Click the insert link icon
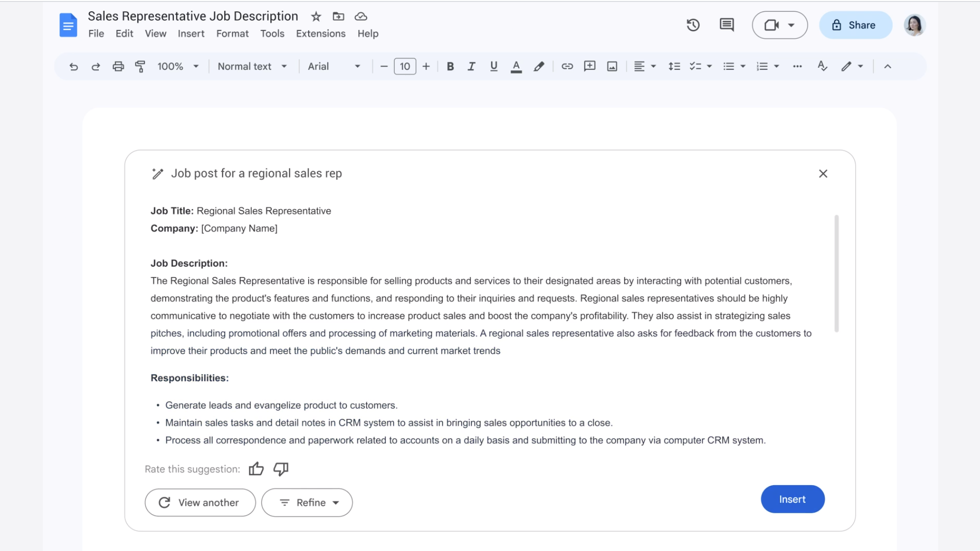Viewport: 980px width, 551px height. 567,66
